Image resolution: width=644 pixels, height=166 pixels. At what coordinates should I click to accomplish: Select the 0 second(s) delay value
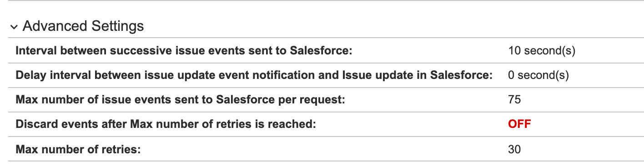(539, 75)
